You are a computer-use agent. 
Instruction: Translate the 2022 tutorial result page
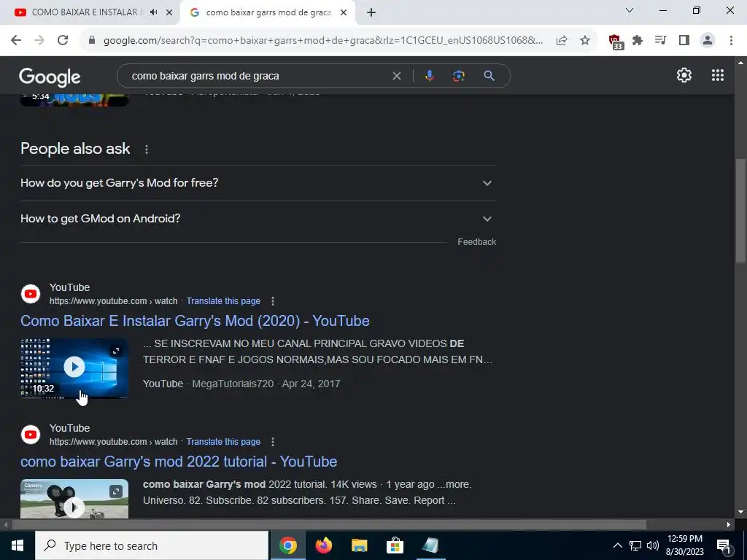[x=223, y=442]
